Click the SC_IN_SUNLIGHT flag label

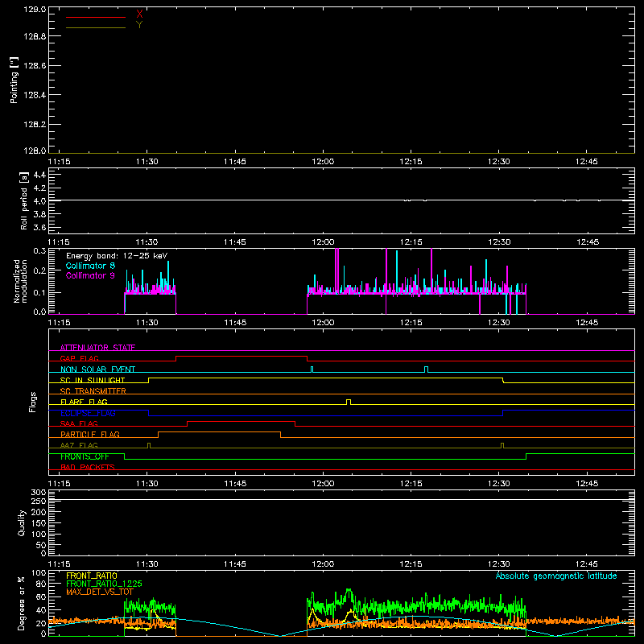(93, 380)
